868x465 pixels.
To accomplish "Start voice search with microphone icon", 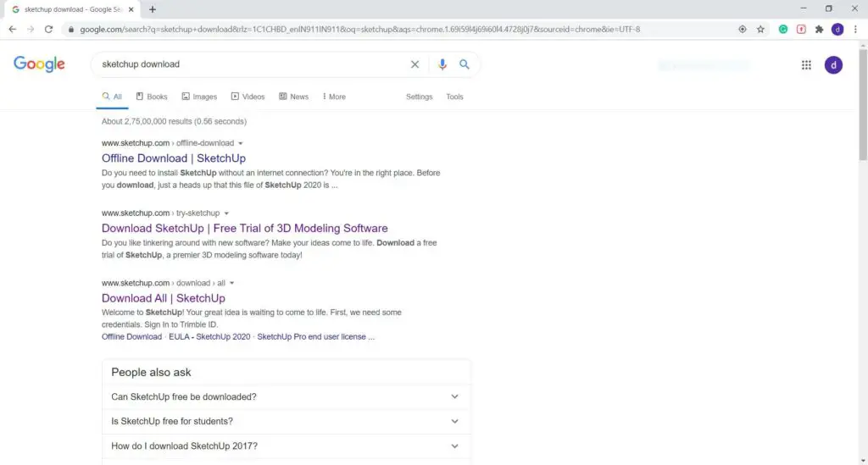I will click(442, 64).
